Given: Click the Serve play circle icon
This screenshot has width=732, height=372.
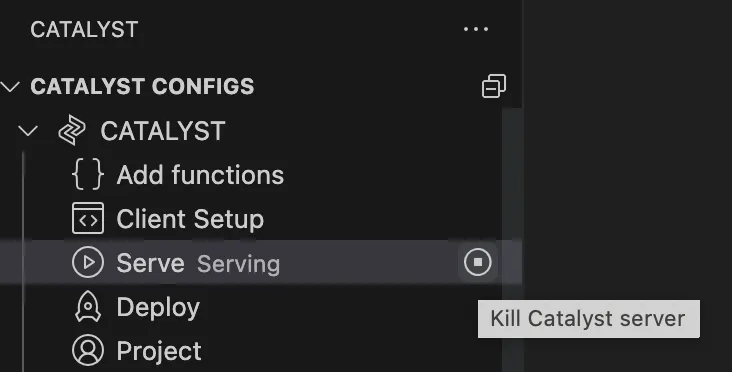Looking at the screenshot, I should tap(88, 262).
